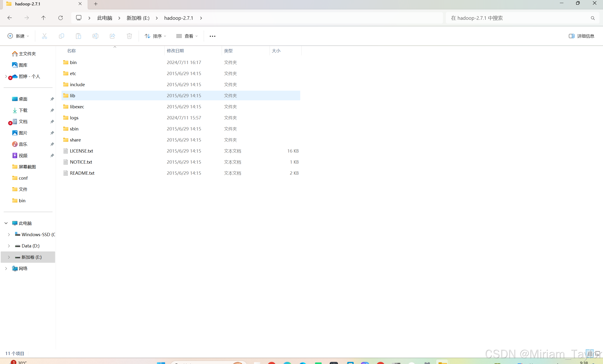Click the Cut scissors toolbar icon

point(44,36)
